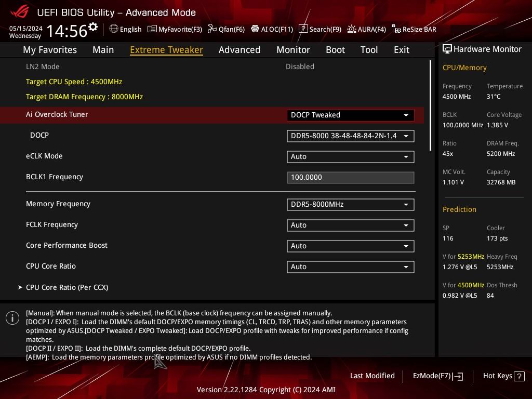
Task: Click the 100.0000 MHz BCLK value
Action: 463,125
